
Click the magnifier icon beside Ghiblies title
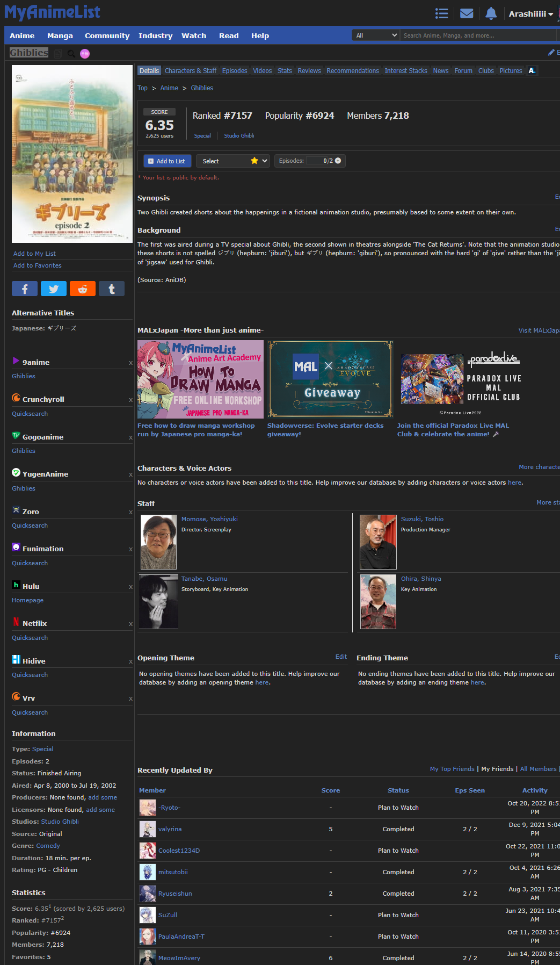pos(71,53)
